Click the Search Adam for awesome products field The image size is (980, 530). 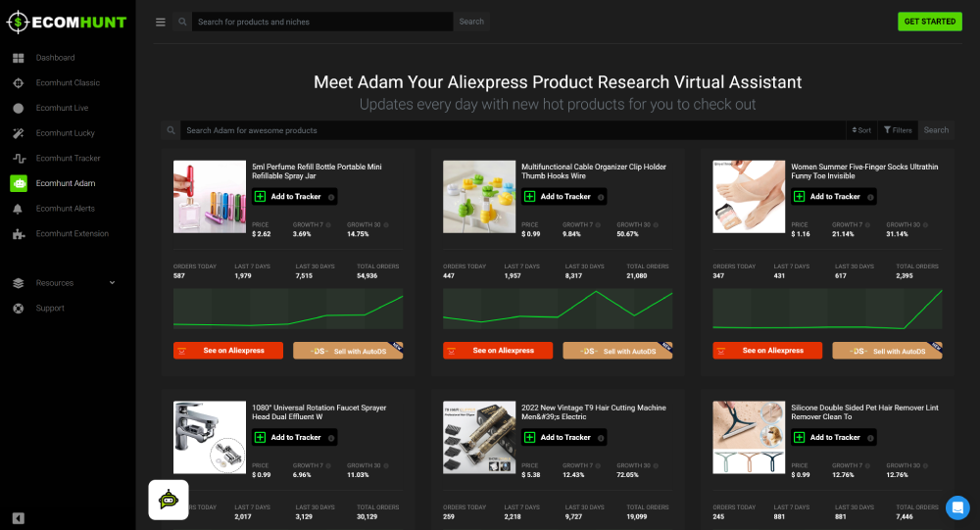click(510, 130)
